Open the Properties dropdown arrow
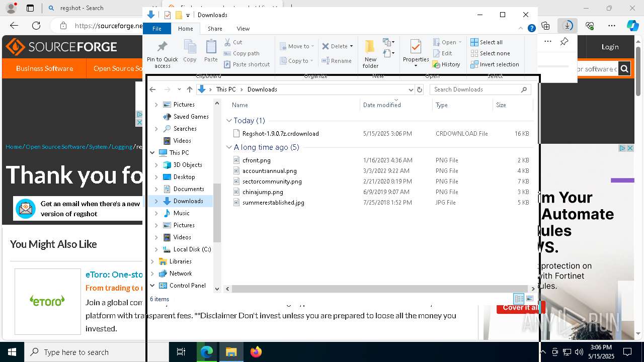This screenshot has height=362, width=644. coord(416,66)
